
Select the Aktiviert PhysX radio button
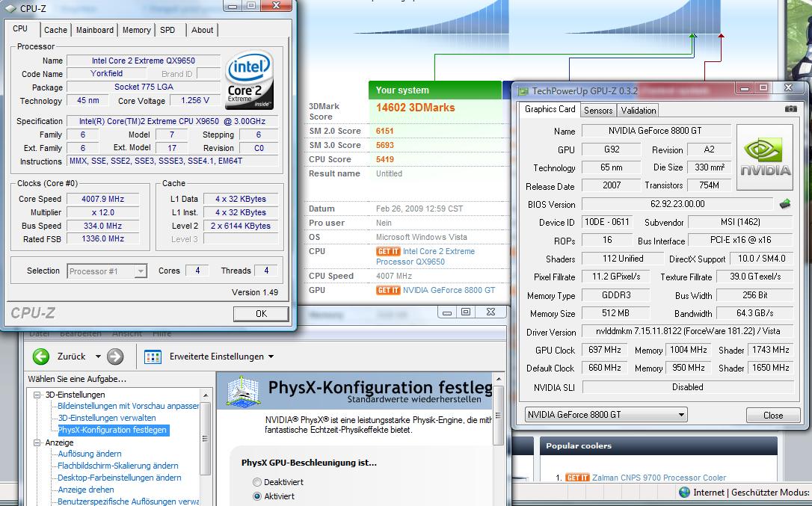[x=257, y=496]
